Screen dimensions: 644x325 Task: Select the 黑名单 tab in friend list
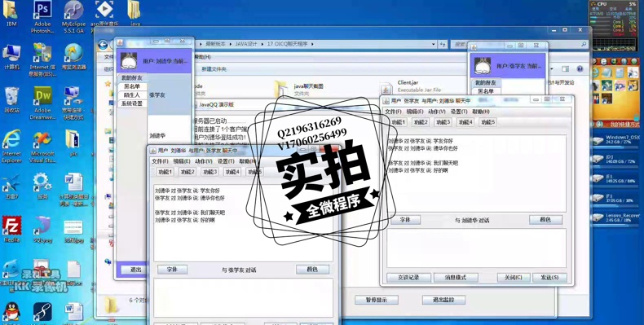tap(132, 86)
